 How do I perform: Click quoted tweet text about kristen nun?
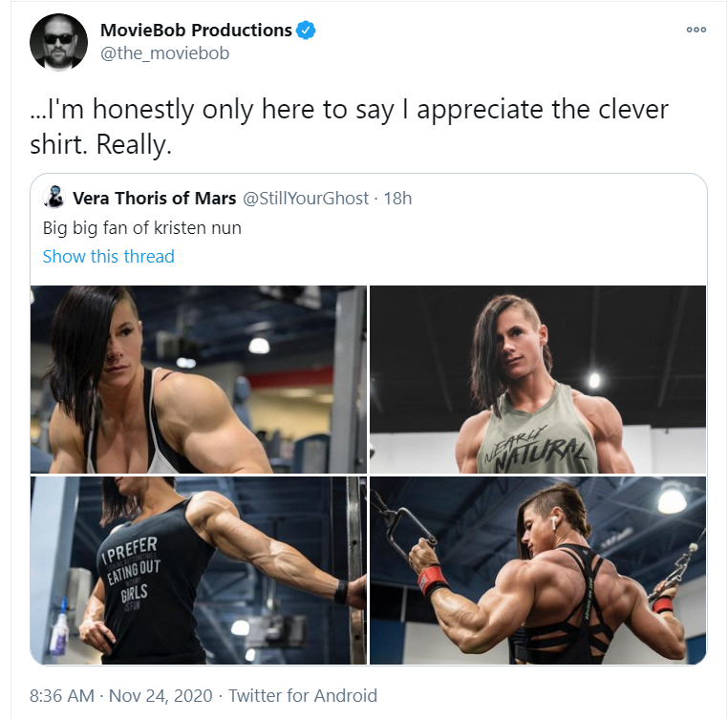(x=142, y=228)
